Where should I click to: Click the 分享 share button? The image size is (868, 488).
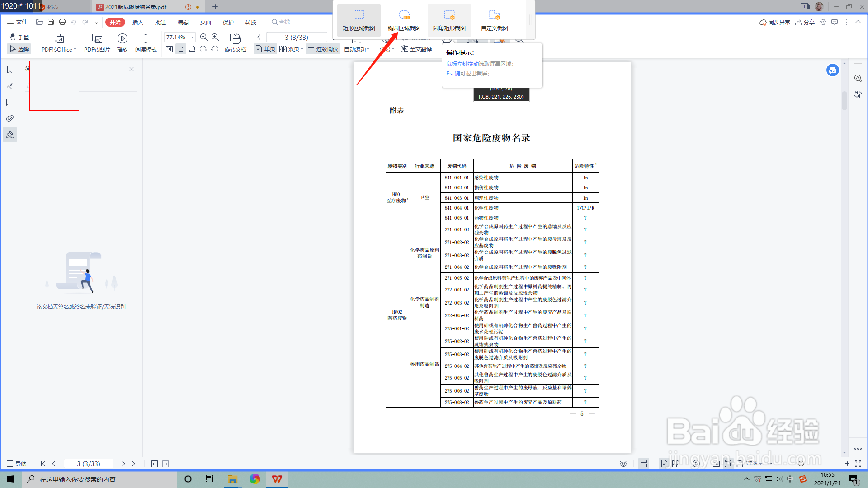(x=805, y=22)
